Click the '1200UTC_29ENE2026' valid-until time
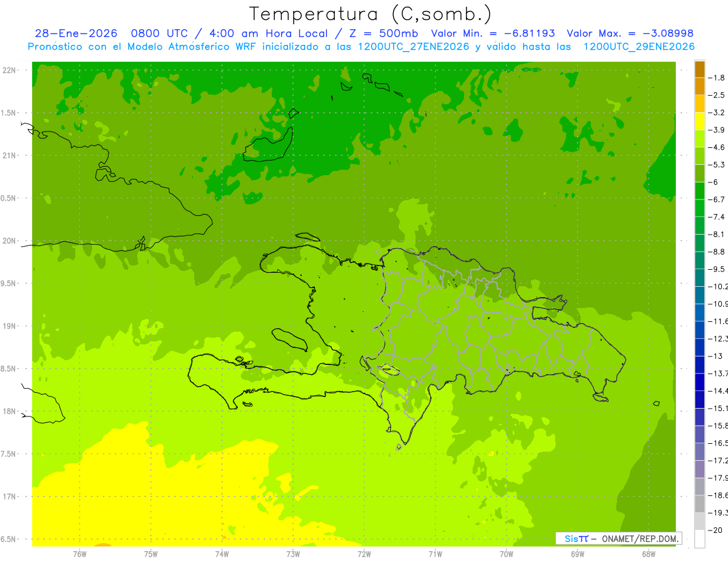 [639, 47]
